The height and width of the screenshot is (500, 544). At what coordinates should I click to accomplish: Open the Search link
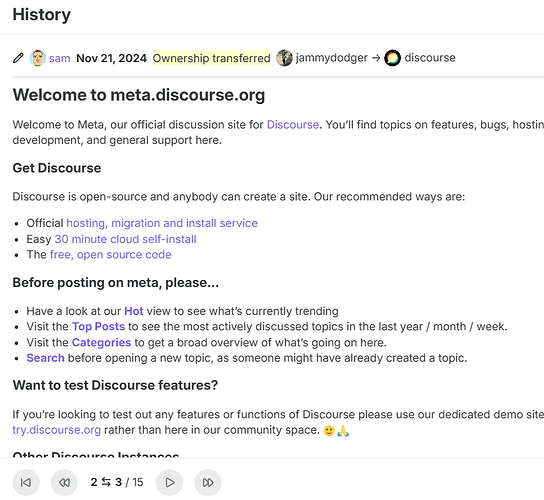45,358
